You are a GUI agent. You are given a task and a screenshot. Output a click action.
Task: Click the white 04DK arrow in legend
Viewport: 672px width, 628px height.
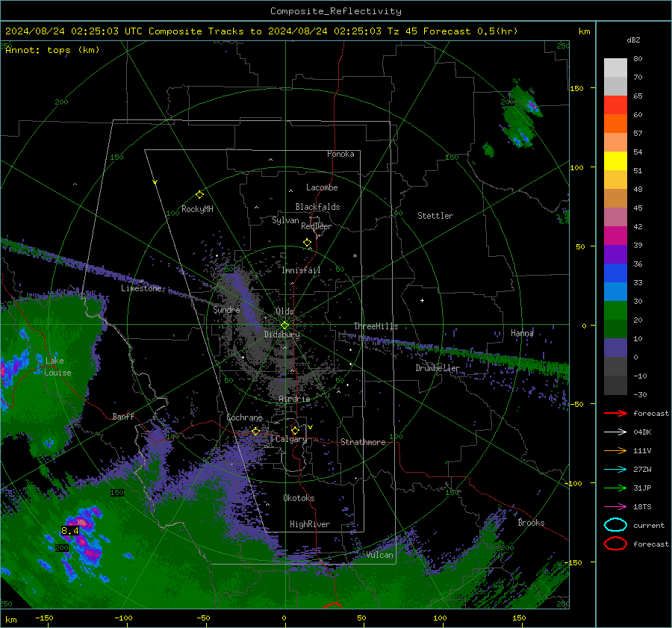615,432
